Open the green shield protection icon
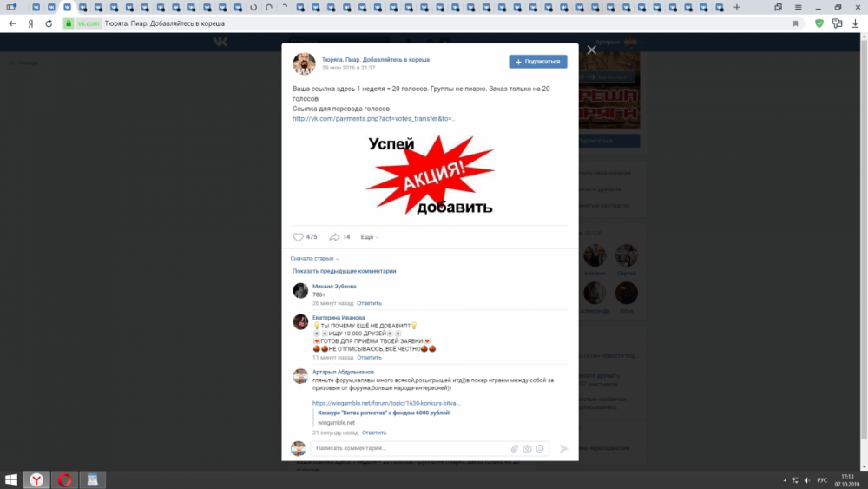 (x=819, y=23)
